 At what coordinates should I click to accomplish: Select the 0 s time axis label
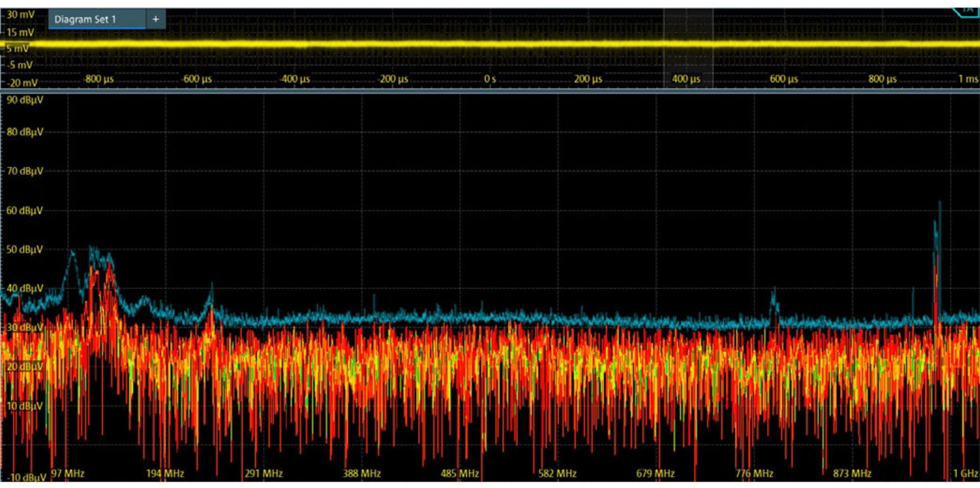point(489,79)
